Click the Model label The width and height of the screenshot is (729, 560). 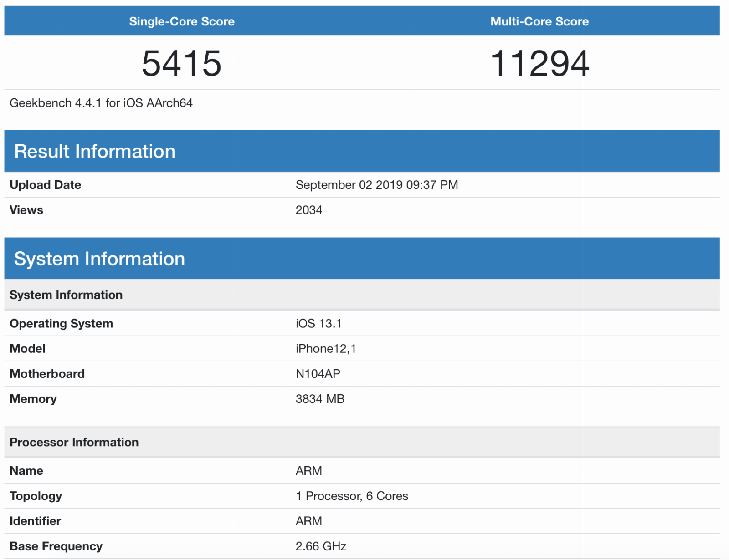click(27, 349)
